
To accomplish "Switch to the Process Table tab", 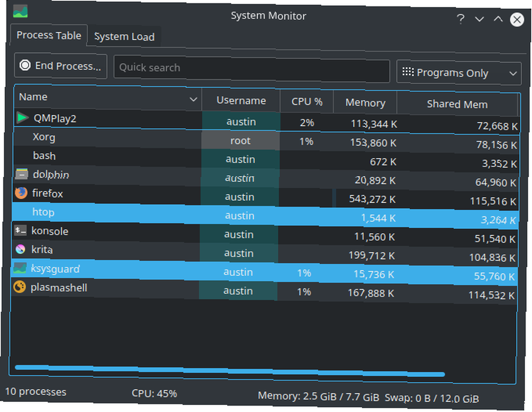I will point(49,35).
